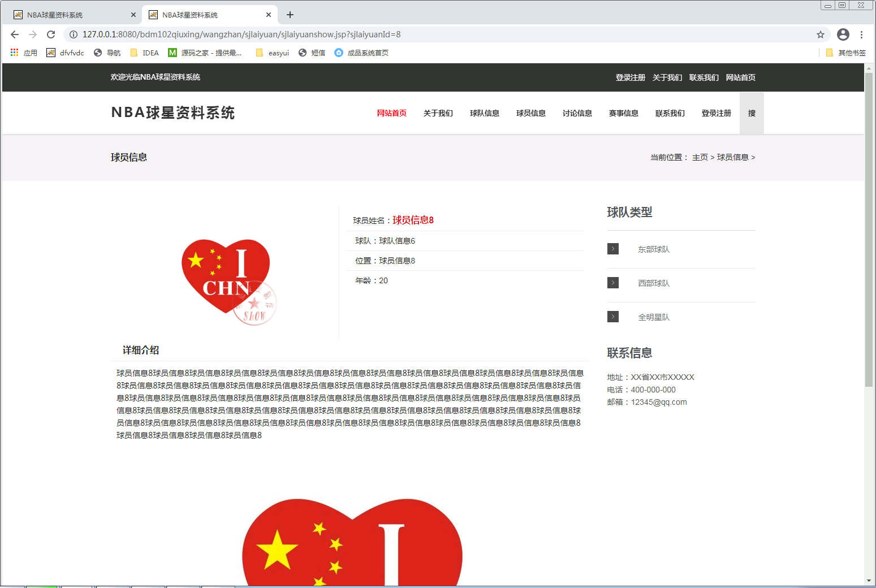Open the dfvfvdc bookmark
Viewport: 876px width, 588px height.
point(65,53)
